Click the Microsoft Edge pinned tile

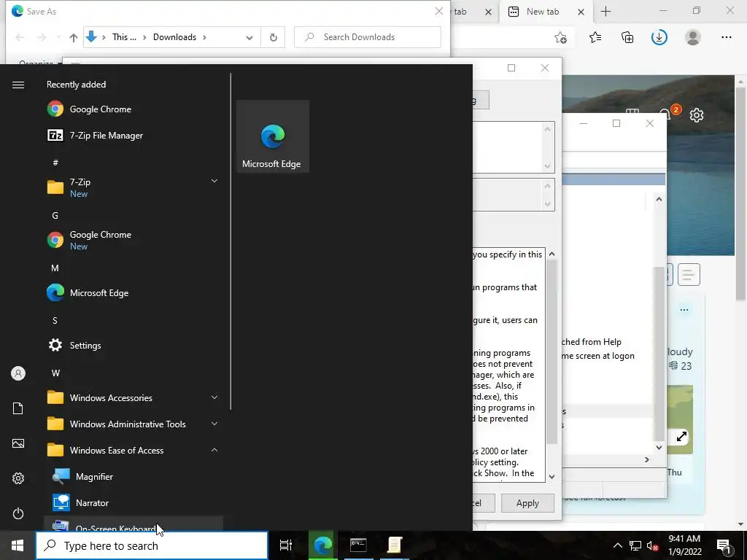coord(273,136)
